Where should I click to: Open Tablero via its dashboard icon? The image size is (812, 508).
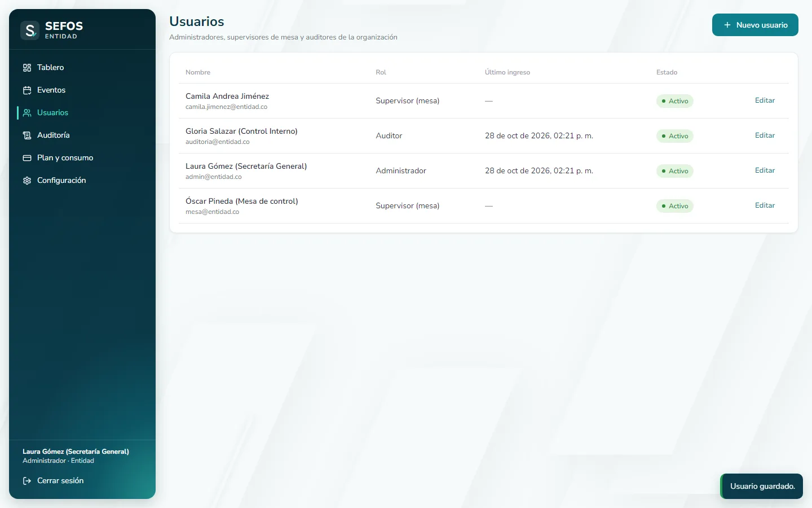27,68
